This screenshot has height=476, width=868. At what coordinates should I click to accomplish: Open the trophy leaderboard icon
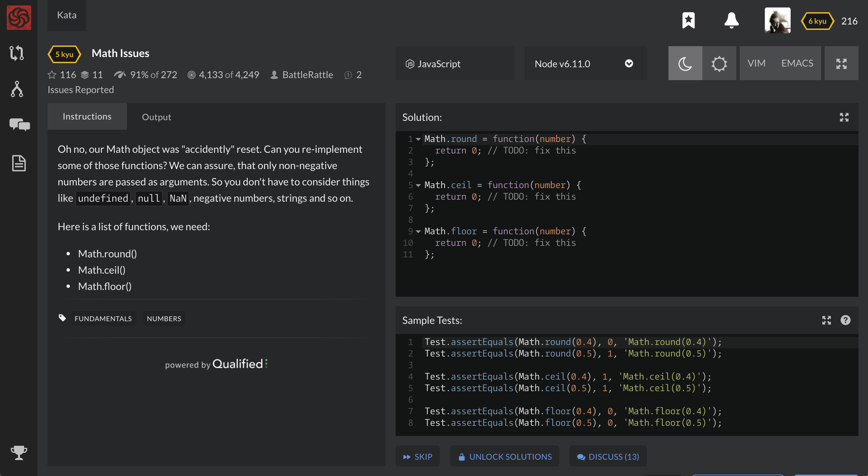[x=19, y=453]
